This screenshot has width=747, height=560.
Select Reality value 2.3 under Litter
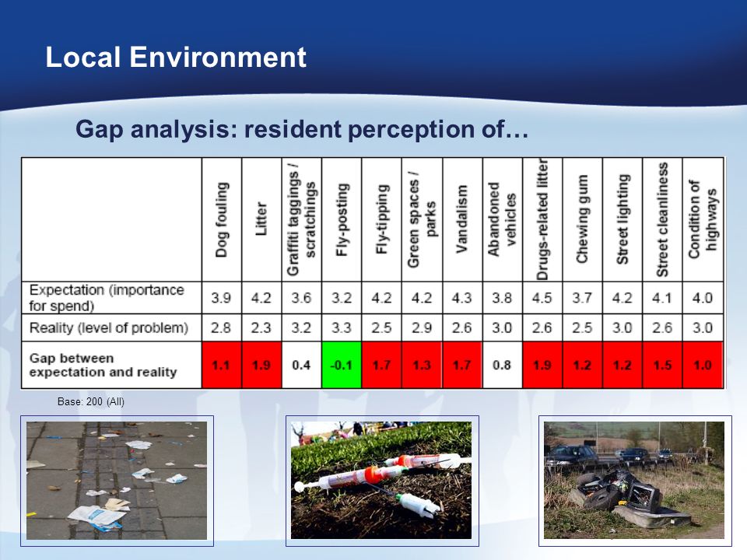pos(261,327)
